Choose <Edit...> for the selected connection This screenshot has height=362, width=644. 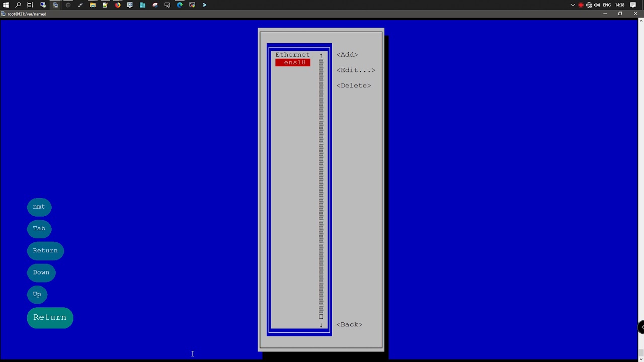(356, 70)
